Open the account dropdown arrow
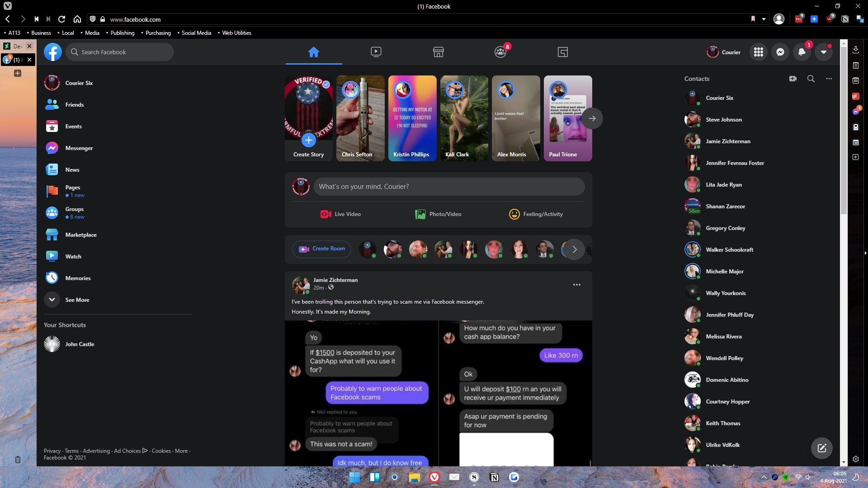868x488 pixels. click(x=824, y=52)
